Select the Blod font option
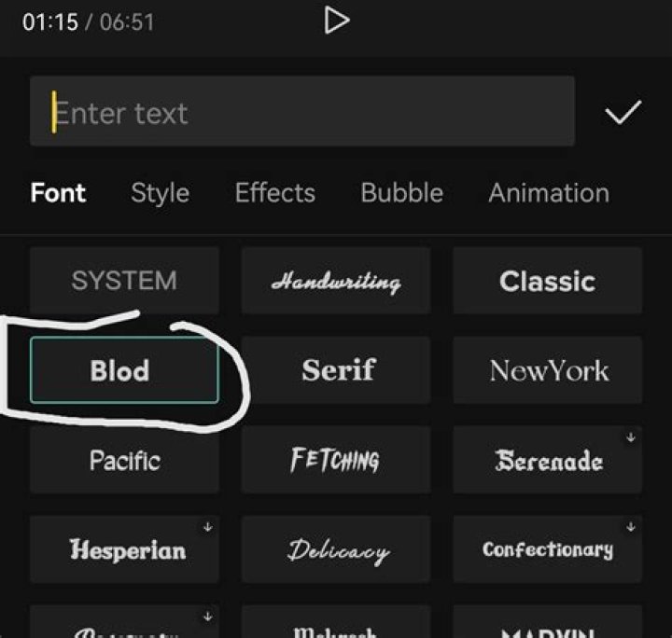Viewport: 672px width, 638px height. tap(124, 370)
